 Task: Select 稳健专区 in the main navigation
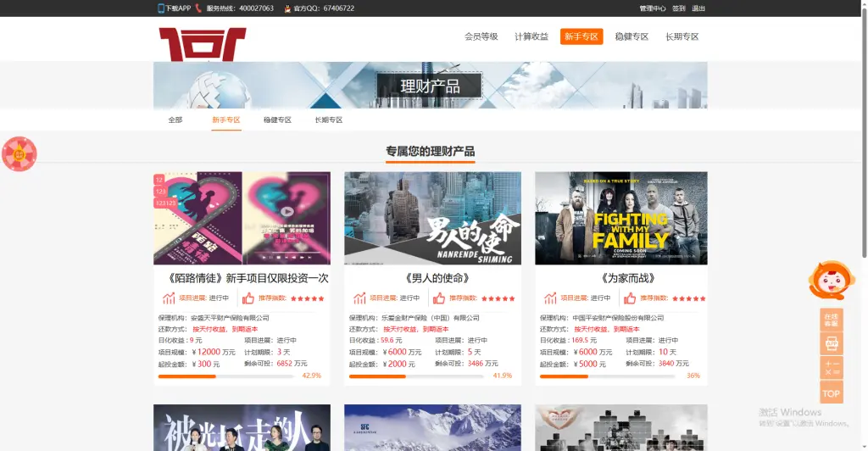(632, 37)
